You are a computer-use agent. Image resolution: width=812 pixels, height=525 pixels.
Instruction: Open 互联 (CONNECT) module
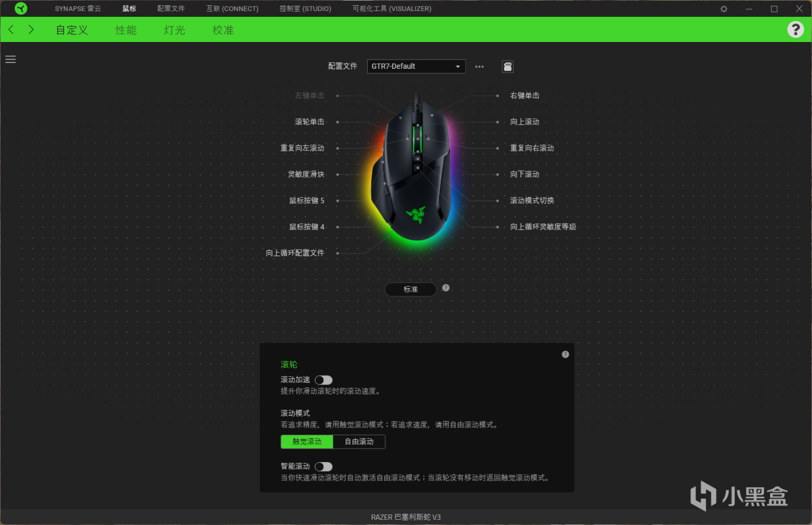pyautogui.click(x=233, y=9)
